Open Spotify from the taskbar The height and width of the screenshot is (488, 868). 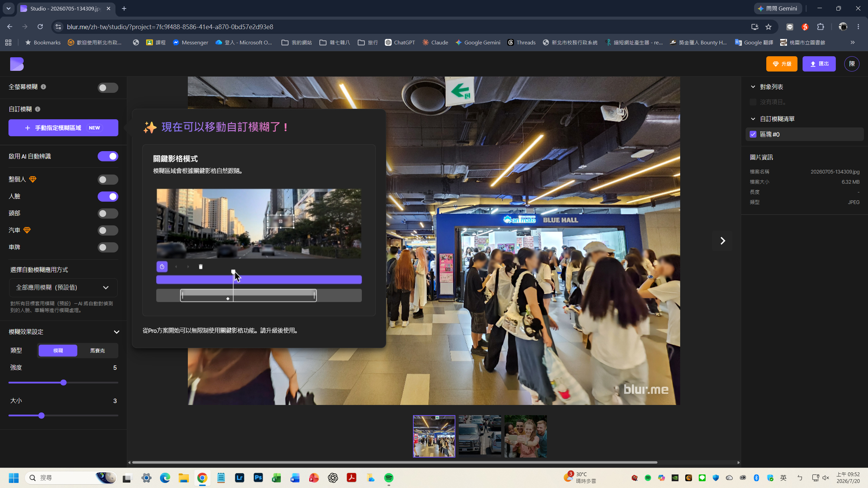(x=389, y=478)
